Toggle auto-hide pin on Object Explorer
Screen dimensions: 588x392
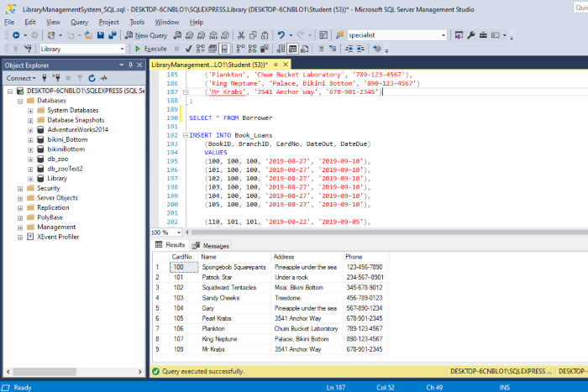pos(130,65)
